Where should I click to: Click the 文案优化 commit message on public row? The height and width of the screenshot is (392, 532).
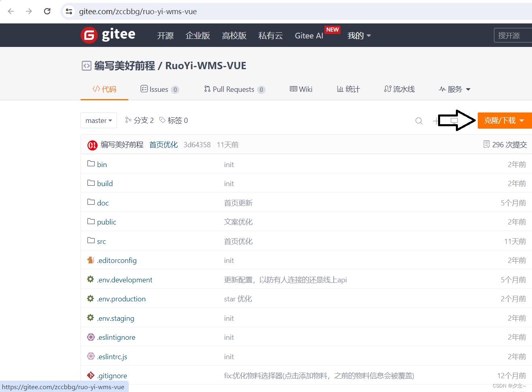tap(238, 222)
